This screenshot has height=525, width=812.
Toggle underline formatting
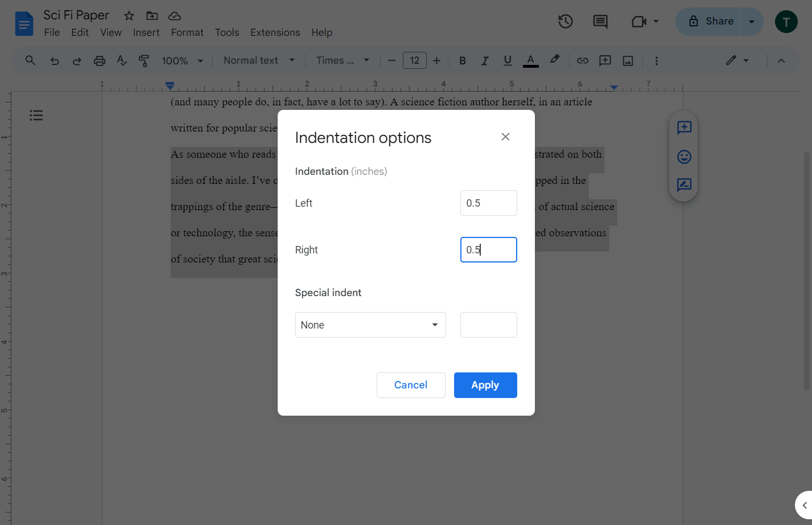pyautogui.click(x=508, y=60)
